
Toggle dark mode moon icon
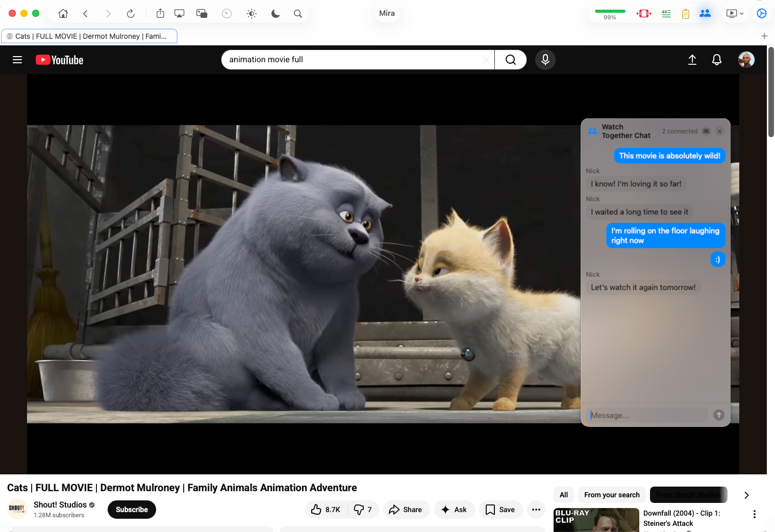pos(276,14)
